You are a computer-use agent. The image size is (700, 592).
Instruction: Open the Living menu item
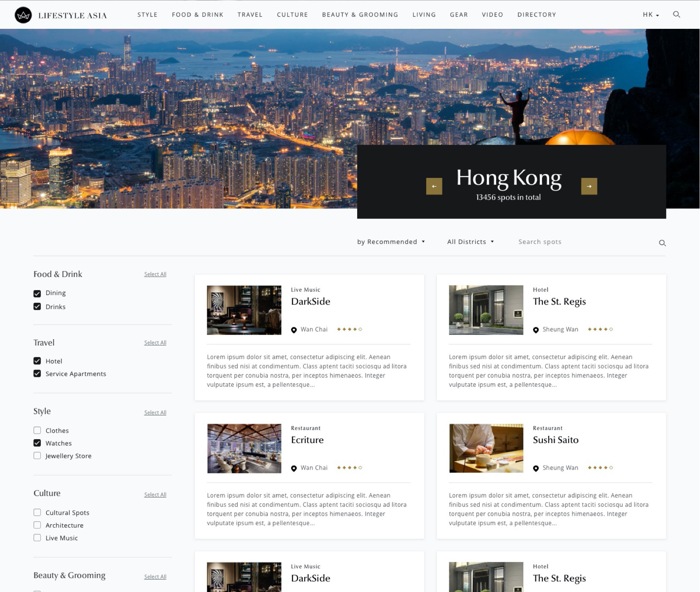(x=424, y=15)
